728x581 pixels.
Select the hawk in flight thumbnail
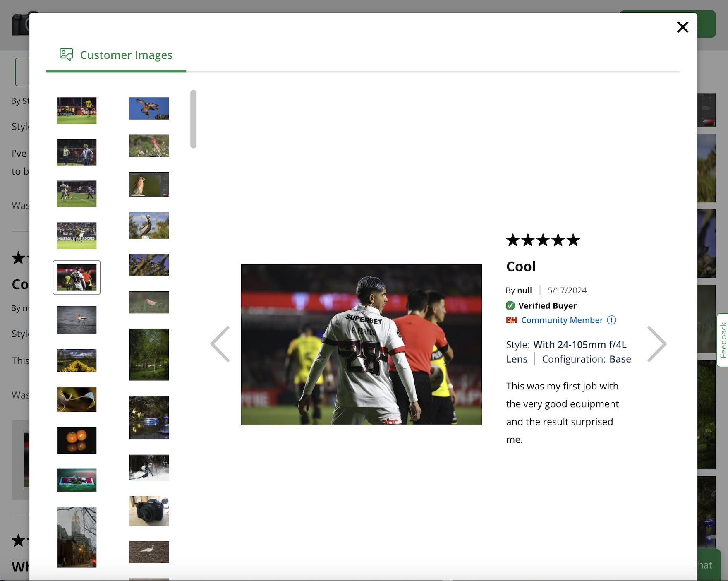(x=149, y=108)
